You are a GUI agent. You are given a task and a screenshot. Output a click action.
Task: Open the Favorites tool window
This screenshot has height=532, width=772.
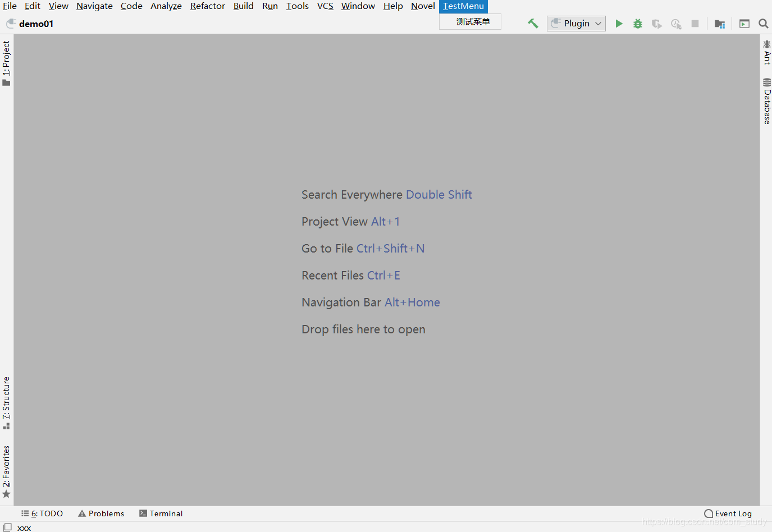click(x=6, y=471)
